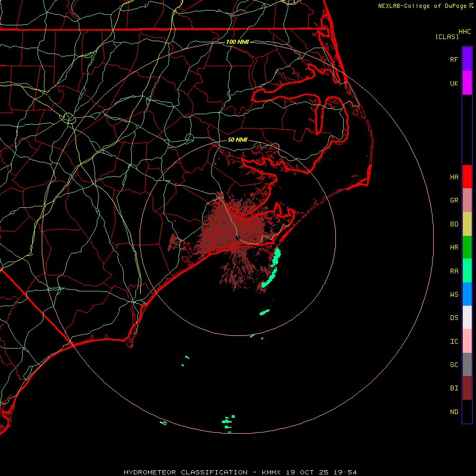Image resolution: width=476 pixels, height=476 pixels.
Task: Select the "HA" legend label
Action: click(x=454, y=177)
